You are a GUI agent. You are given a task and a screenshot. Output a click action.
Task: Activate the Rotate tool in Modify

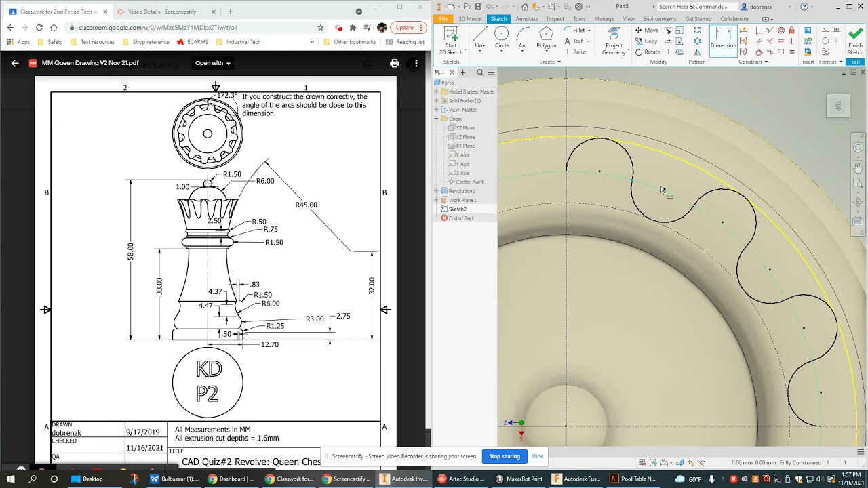click(x=648, y=52)
